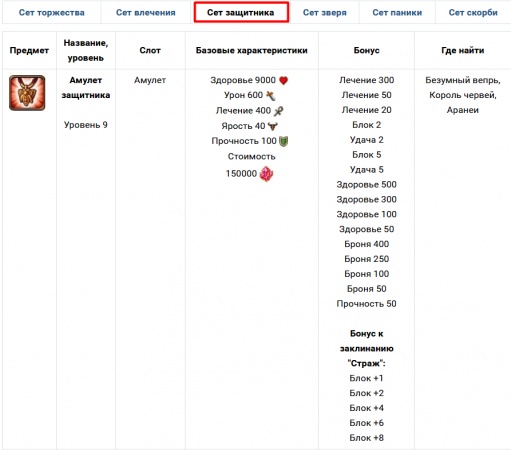This screenshot has width=511, height=450.
Task: Click the sword damage icon
Action: click(271, 96)
